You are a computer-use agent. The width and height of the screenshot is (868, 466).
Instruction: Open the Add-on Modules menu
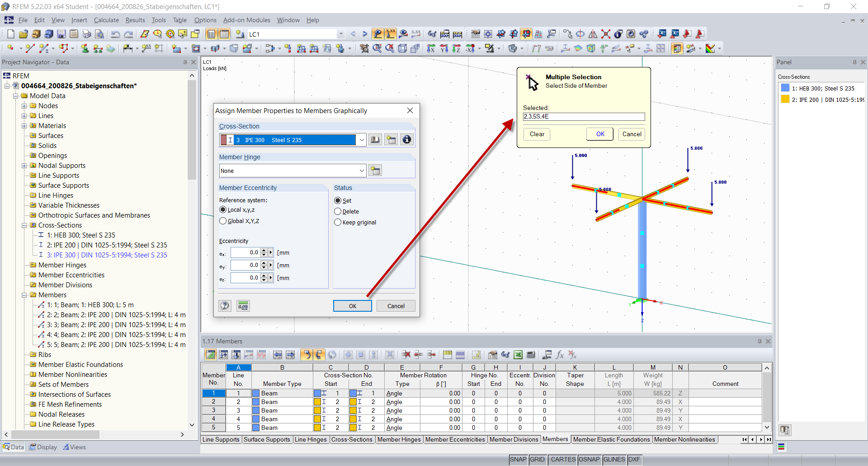coord(247,20)
